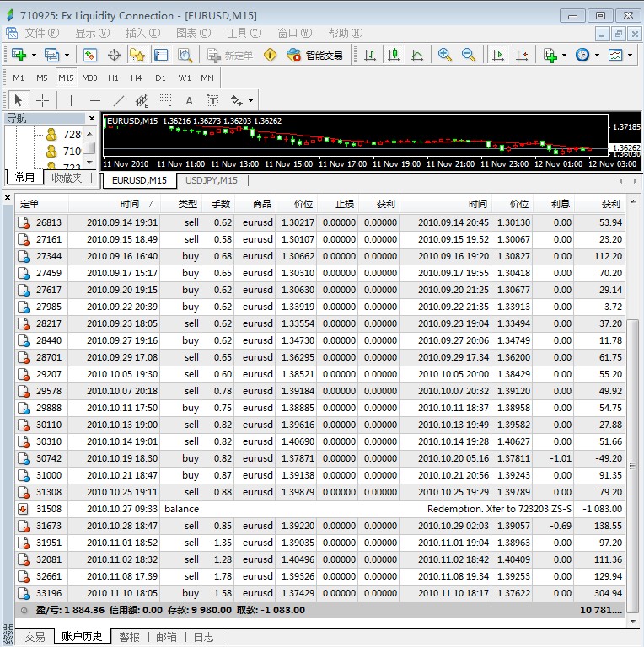
Task: Switch chart to line chart view
Action: click(x=417, y=55)
